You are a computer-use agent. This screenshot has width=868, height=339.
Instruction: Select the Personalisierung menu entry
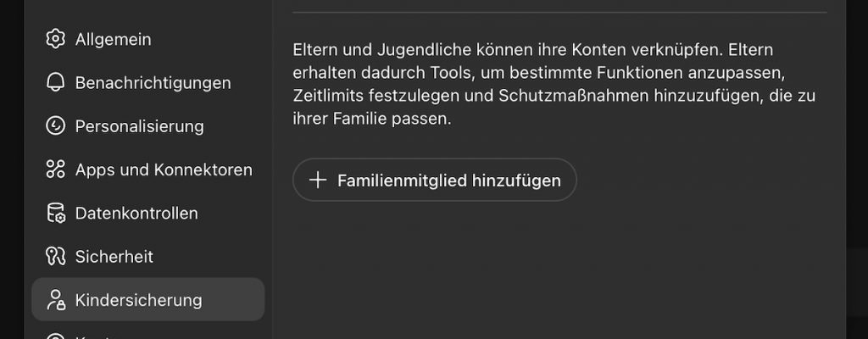[139, 126]
